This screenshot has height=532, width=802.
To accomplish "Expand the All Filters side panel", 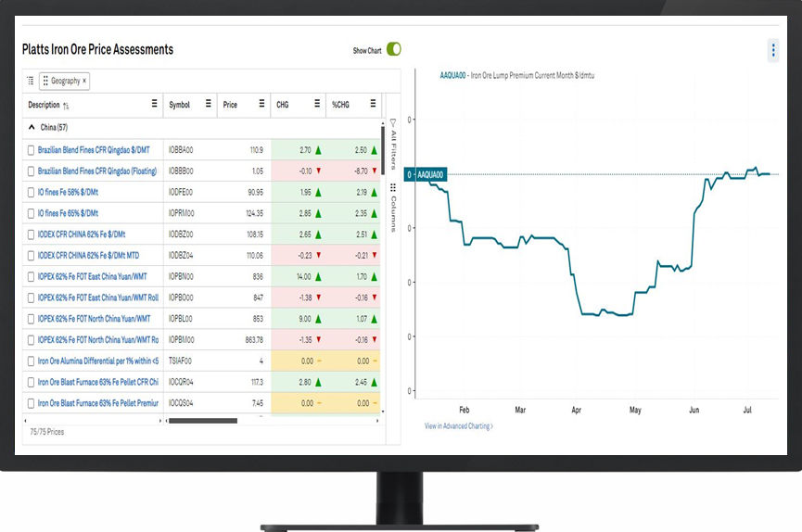I will point(392,144).
